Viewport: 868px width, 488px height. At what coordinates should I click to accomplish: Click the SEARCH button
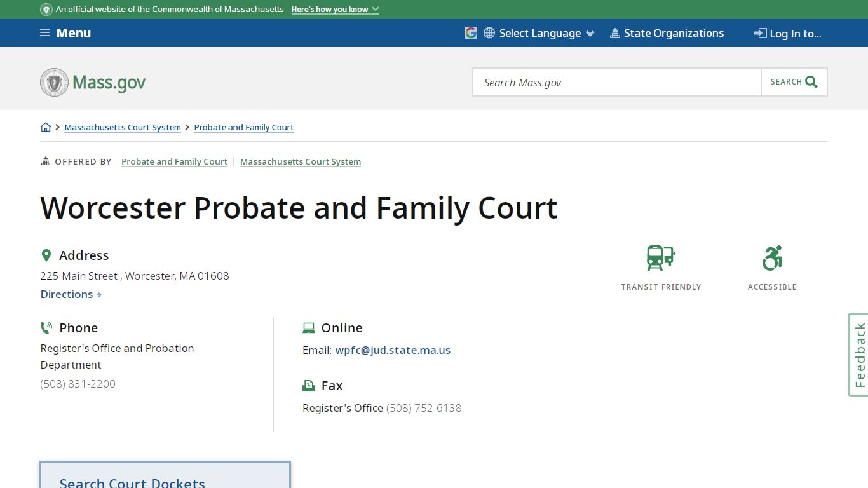tap(794, 82)
